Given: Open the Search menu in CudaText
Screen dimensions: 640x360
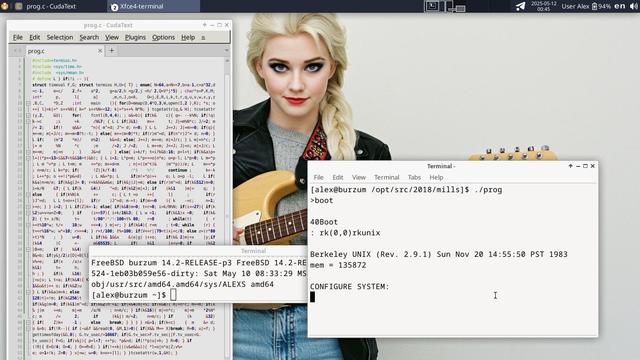Looking at the screenshot, I should (x=89, y=37).
